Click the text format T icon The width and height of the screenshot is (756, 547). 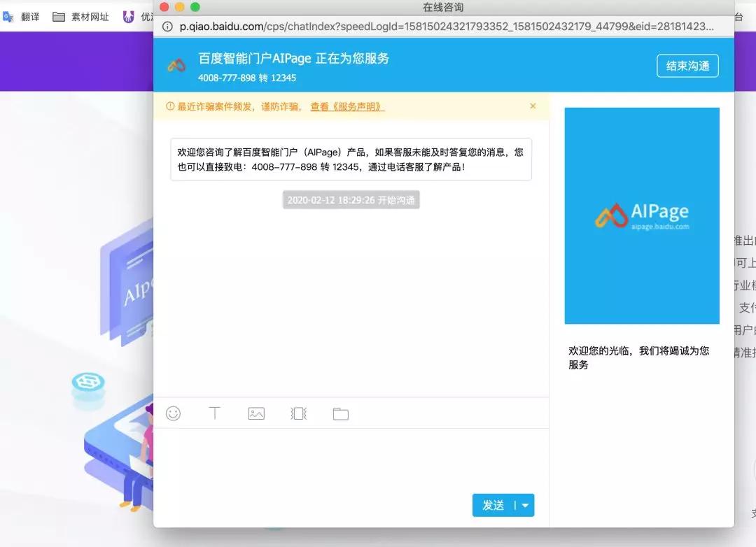pos(215,413)
